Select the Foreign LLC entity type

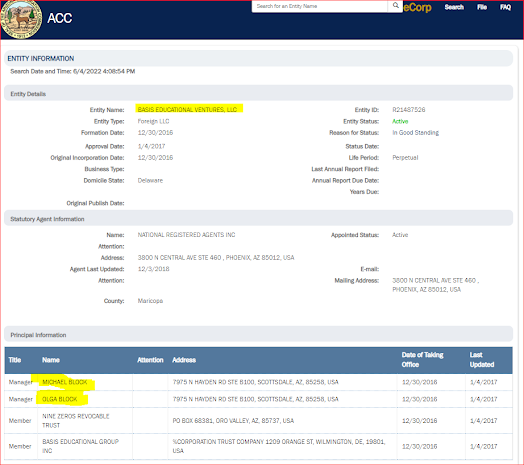click(153, 121)
